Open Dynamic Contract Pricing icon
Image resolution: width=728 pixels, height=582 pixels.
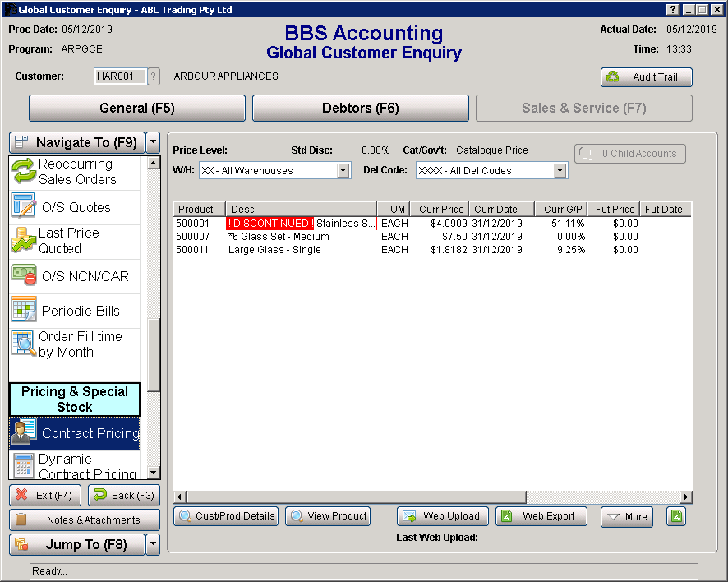[23, 466]
